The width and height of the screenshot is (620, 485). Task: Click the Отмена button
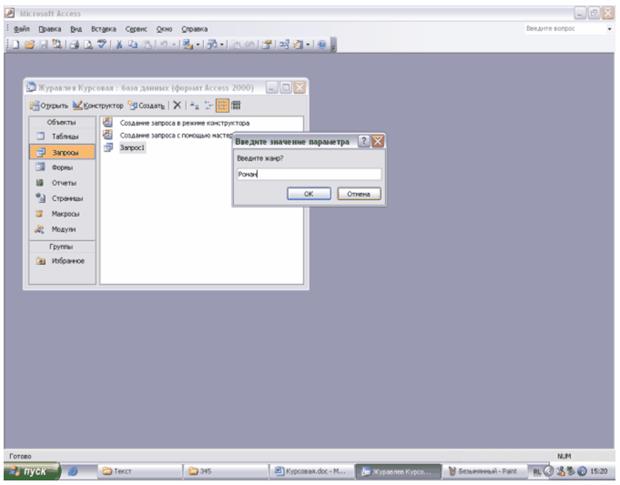[359, 194]
